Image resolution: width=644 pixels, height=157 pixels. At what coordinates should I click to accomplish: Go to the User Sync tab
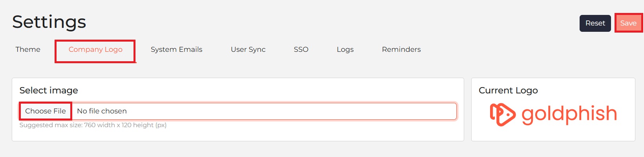tap(248, 49)
